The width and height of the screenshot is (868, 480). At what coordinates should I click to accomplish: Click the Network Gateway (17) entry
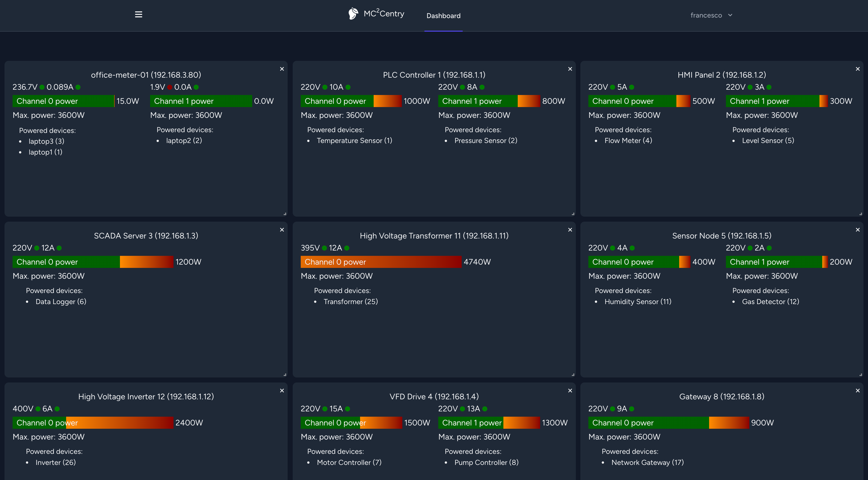(648, 462)
